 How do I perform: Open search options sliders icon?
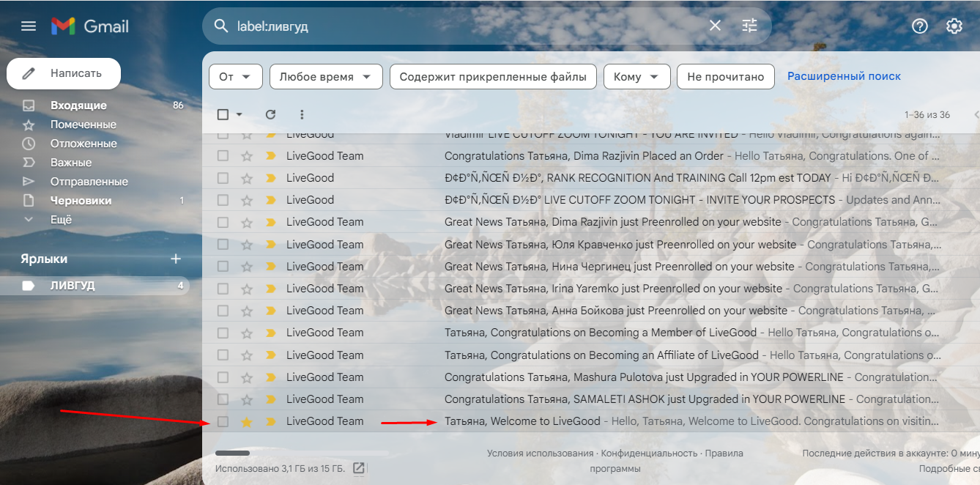coord(749,26)
